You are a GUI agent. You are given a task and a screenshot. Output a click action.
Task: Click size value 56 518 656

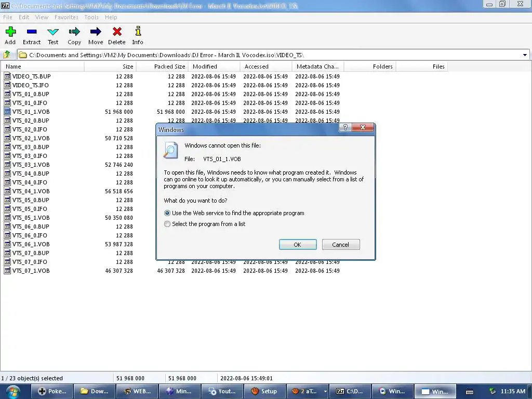[x=119, y=191]
